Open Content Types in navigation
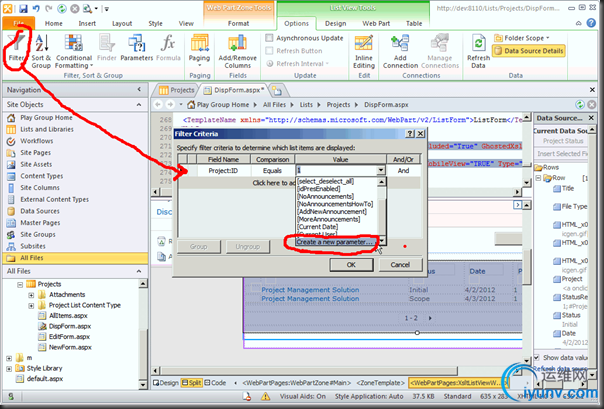The image size is (604, 409). point(42,176)
